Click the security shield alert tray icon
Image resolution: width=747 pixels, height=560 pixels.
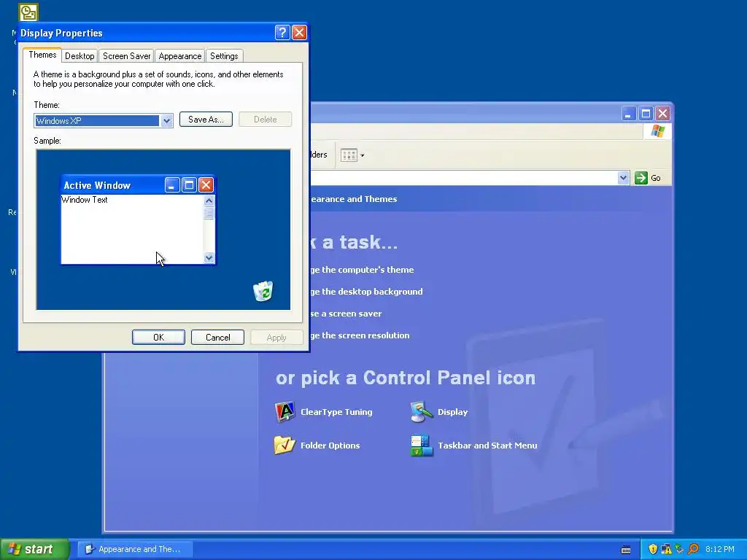click(653, 549)
